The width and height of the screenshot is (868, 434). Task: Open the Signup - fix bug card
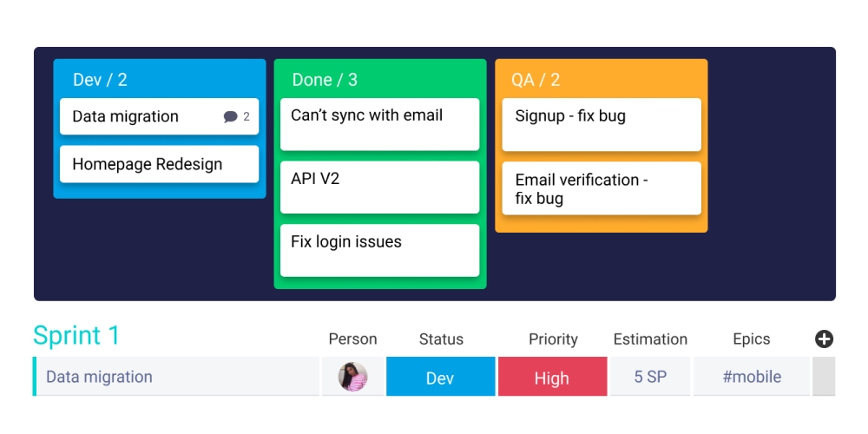click(601, 124)
